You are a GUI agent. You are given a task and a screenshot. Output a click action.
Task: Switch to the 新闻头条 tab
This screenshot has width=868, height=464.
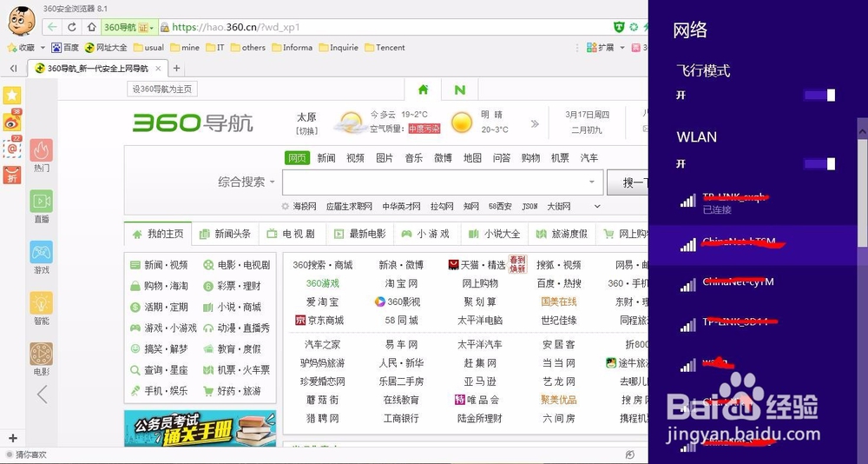[x=226, y=234]
